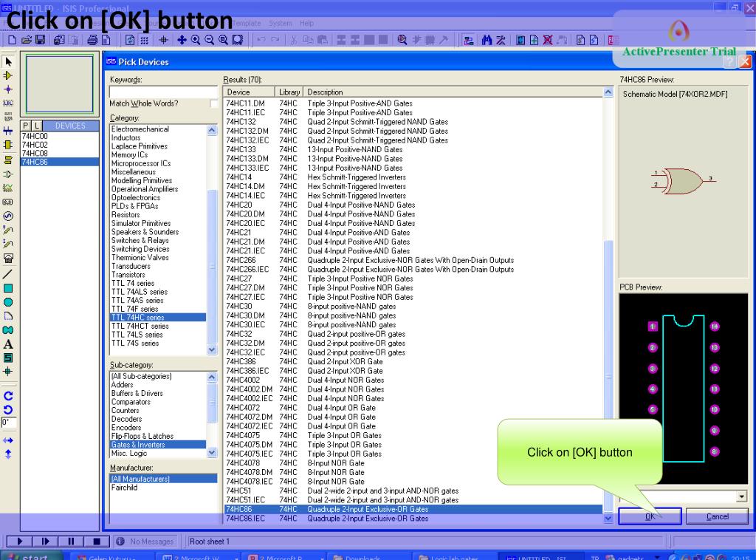Select the Graph Mode tool in the main window

click(8, 188)
